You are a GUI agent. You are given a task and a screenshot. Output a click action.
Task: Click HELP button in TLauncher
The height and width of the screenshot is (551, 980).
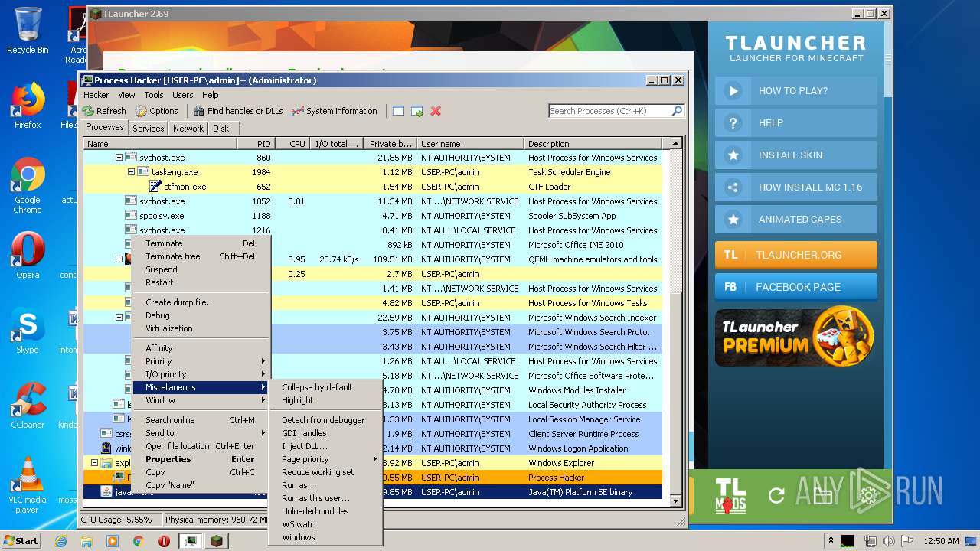pyautogui.click(x=796, y=122)
